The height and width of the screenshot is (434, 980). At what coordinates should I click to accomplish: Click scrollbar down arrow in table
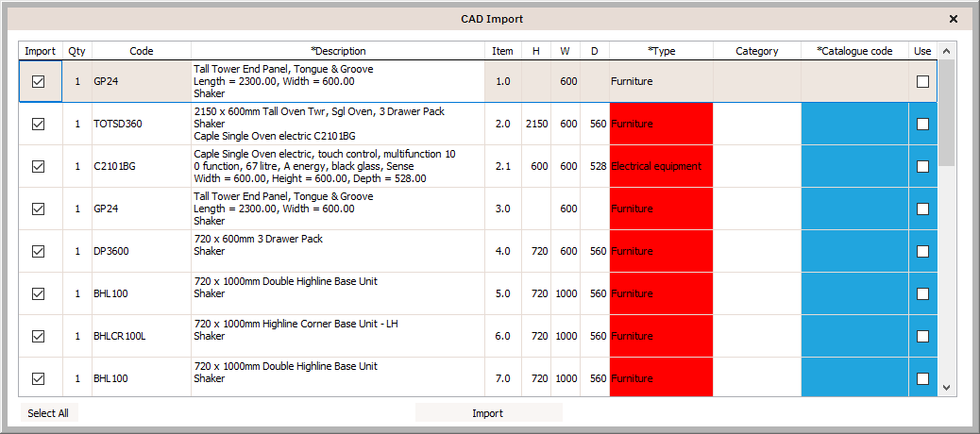coord(945,388)
